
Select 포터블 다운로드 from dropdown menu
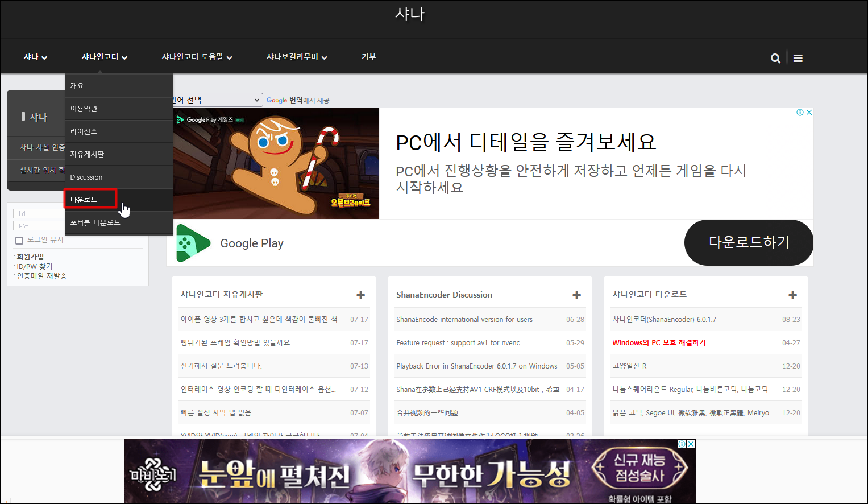pos(119,222)
